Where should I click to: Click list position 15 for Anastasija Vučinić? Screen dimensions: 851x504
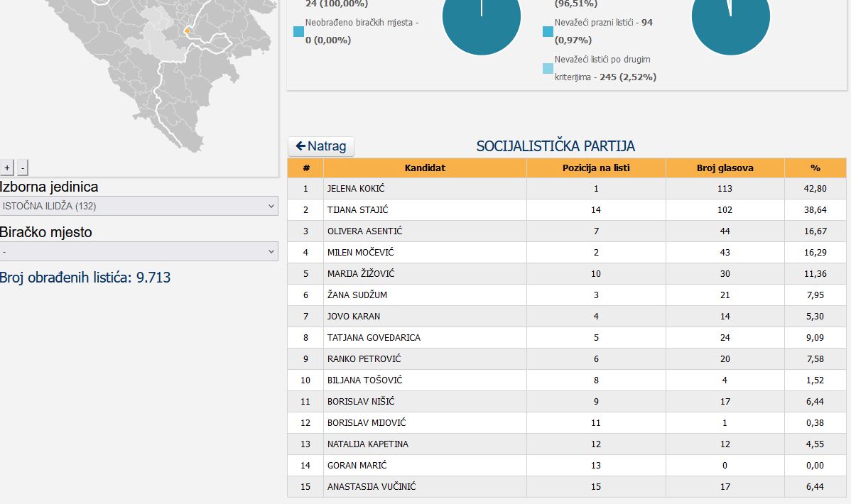click(596, 487)
